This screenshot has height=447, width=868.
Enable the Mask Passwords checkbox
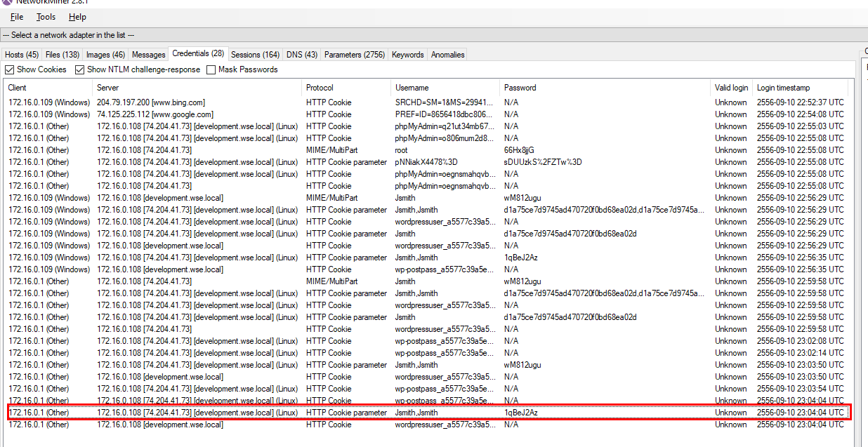click(211, 69)
